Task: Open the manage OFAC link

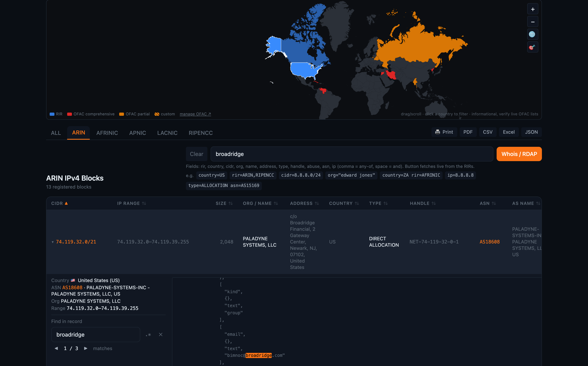Action: pos(195,114)
